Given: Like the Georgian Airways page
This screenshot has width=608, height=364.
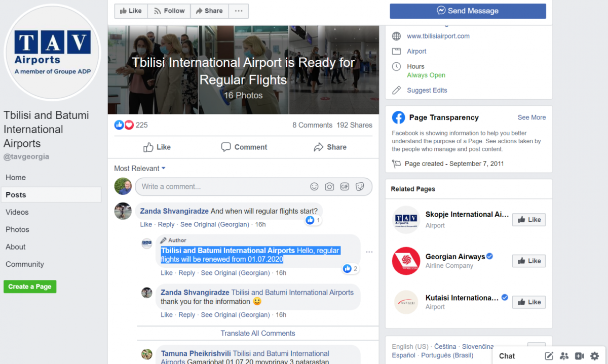Looking at the screenshot, I should [x=528, y=261].
